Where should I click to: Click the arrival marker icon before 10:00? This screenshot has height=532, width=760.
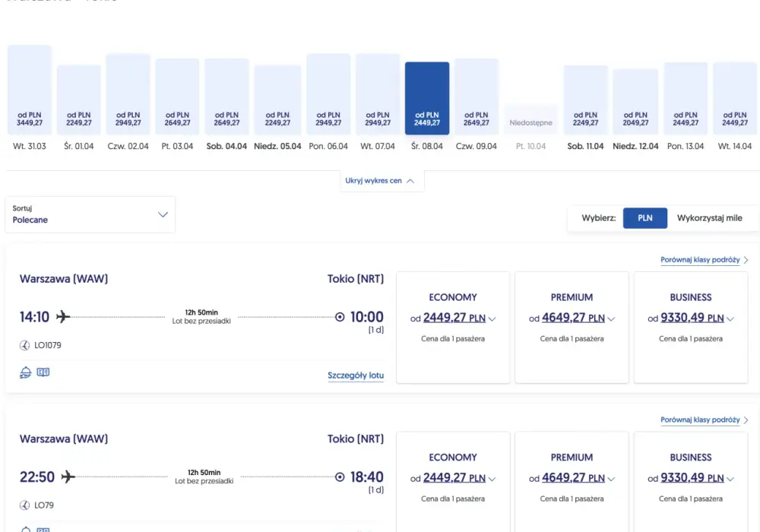click(x=340, y=317)
